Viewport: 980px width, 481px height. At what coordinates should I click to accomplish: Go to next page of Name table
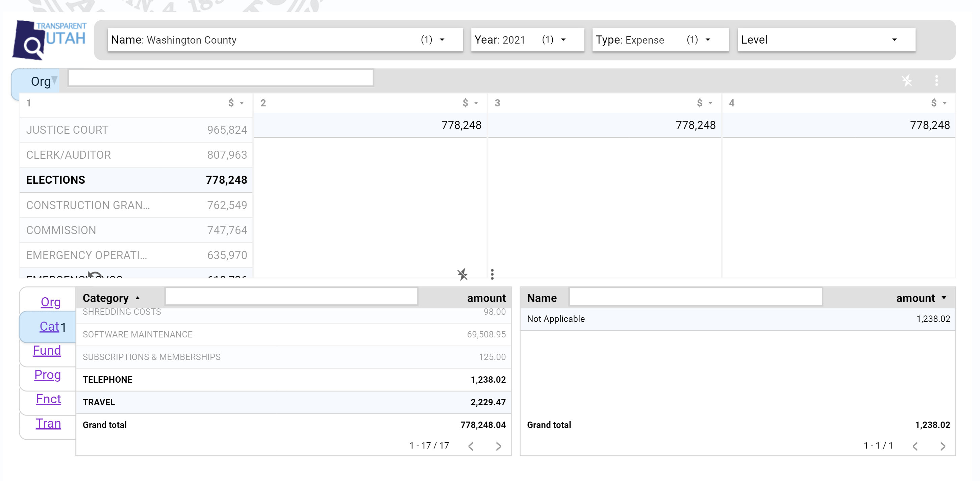click(x=943, y=446)
